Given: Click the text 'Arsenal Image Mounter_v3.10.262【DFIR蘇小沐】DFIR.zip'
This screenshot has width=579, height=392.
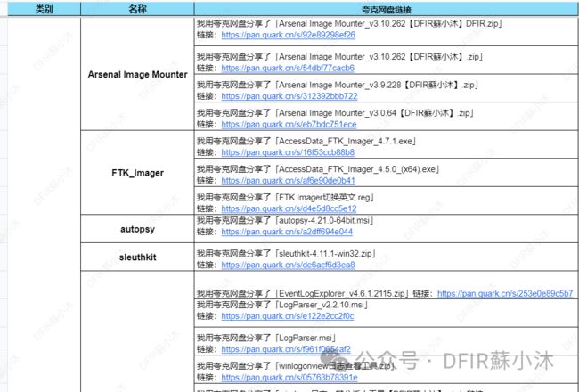Looking at the screenshot, I should click(388, 24).
